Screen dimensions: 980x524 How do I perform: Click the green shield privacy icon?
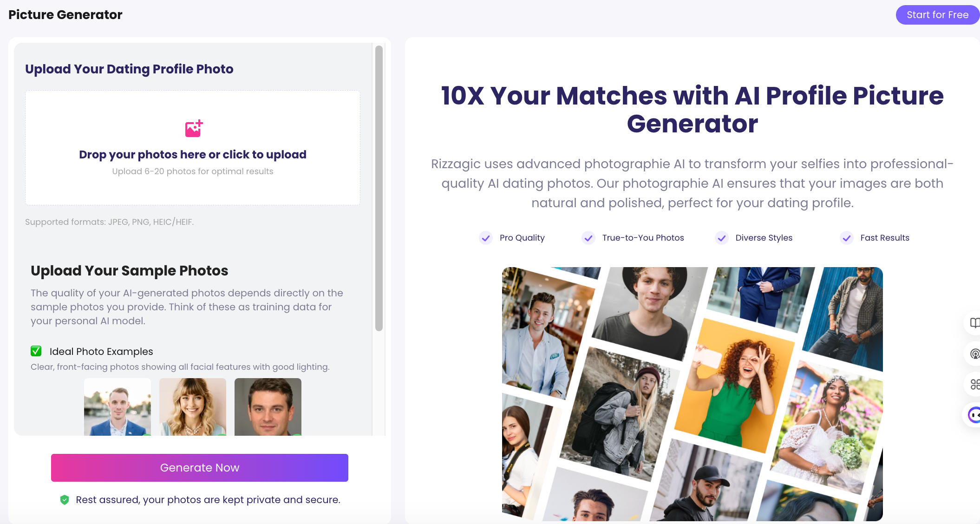pos(65,500)
